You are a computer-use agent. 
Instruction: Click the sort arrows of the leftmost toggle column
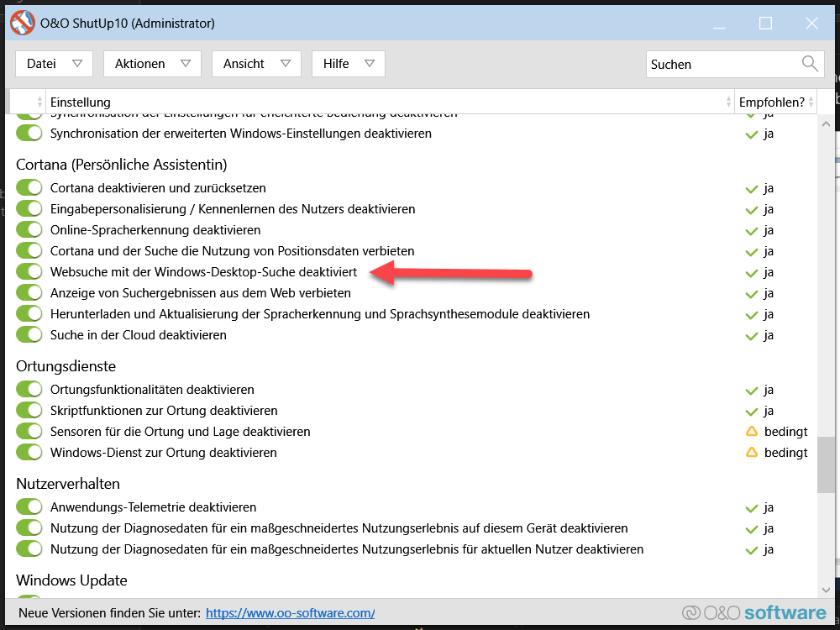pos(39,102)
